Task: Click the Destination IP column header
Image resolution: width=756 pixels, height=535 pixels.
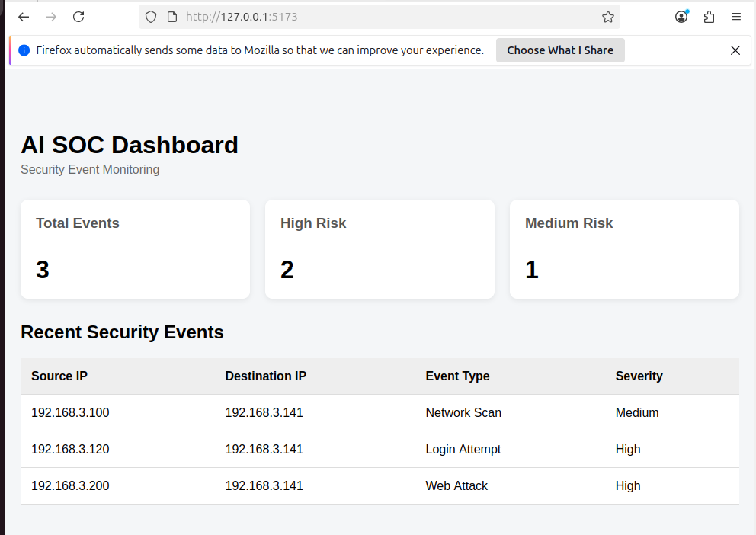Action: [x=266, y=376]
